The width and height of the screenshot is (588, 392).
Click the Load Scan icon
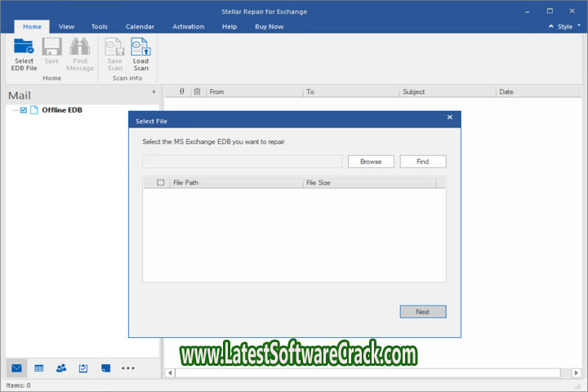140,47
